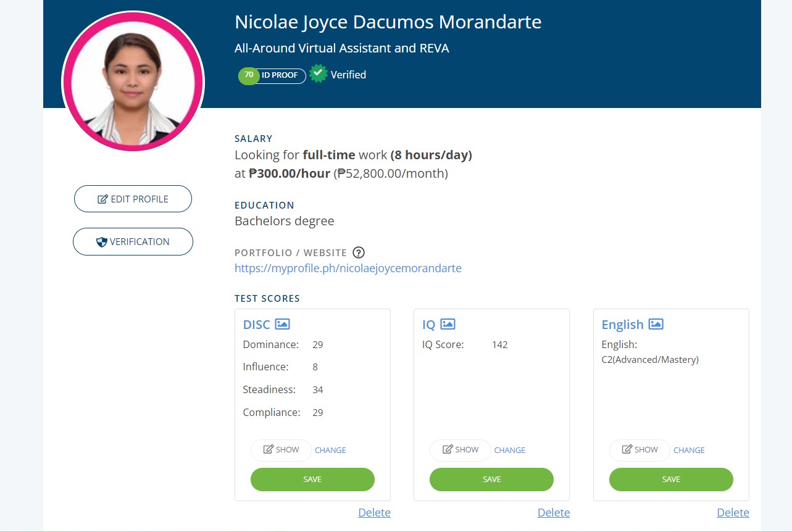Click the profile photo thumbnail
The image size is (792, 532).
tap(133, 81)
